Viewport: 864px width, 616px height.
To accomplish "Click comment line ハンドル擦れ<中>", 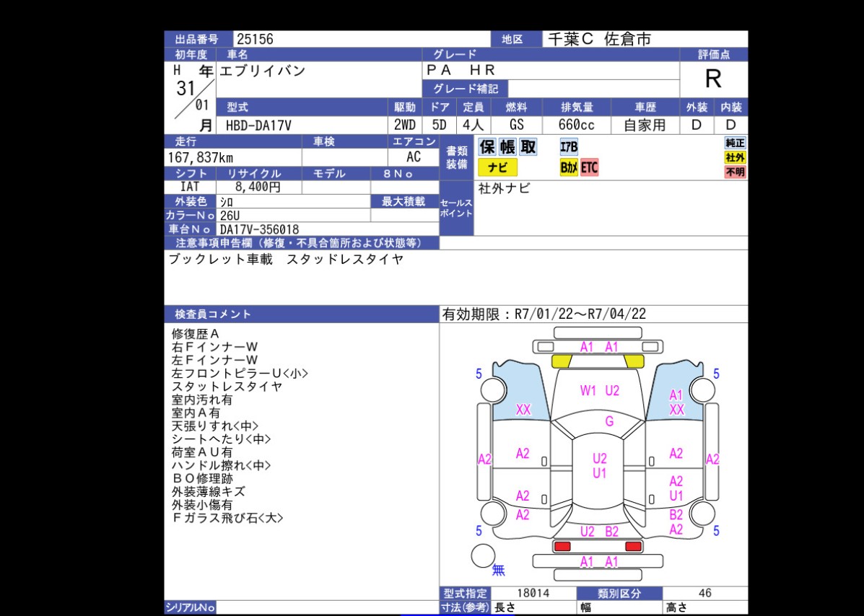I will [222, 465].
